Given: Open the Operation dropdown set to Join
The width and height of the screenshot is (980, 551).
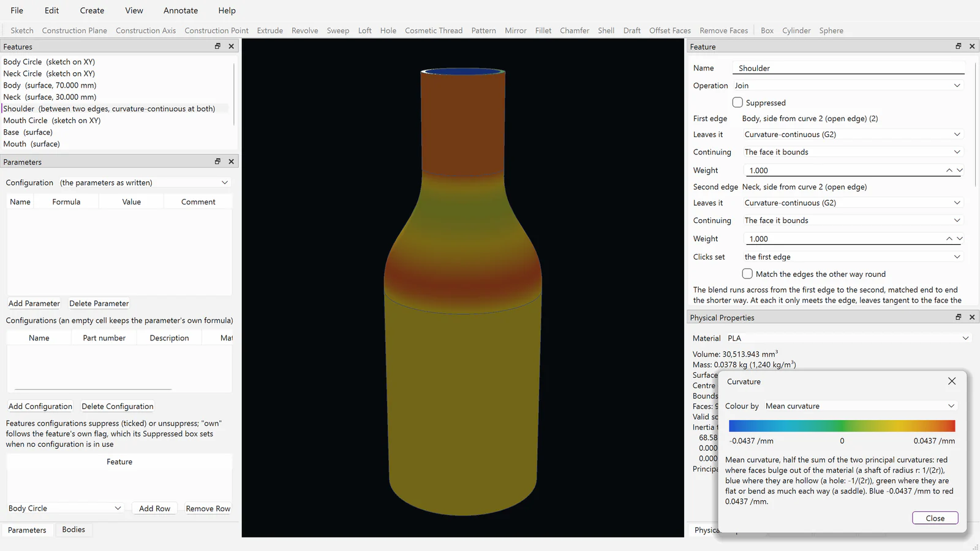Looking at the screenshot, I should click(848, 86).
